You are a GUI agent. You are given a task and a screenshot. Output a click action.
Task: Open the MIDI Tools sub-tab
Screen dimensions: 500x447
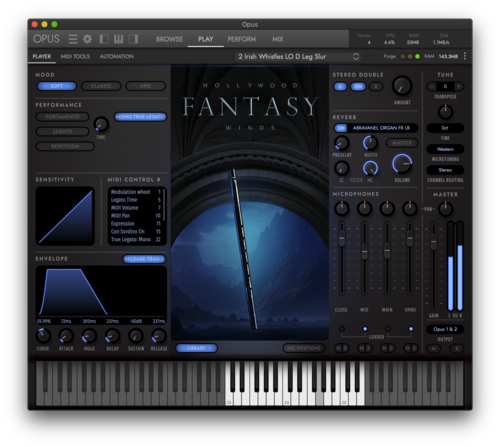pyautogui.click(x=75, y=56)
